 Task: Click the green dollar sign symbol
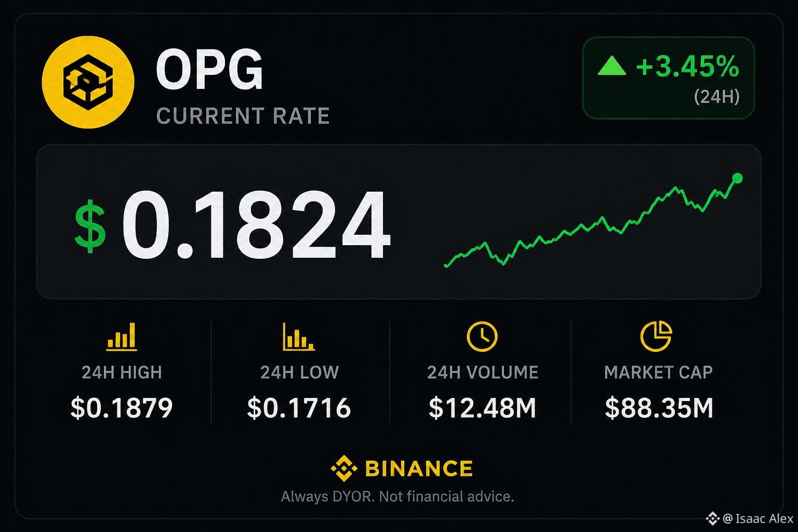pyautogui.click(x=90, y=225)
